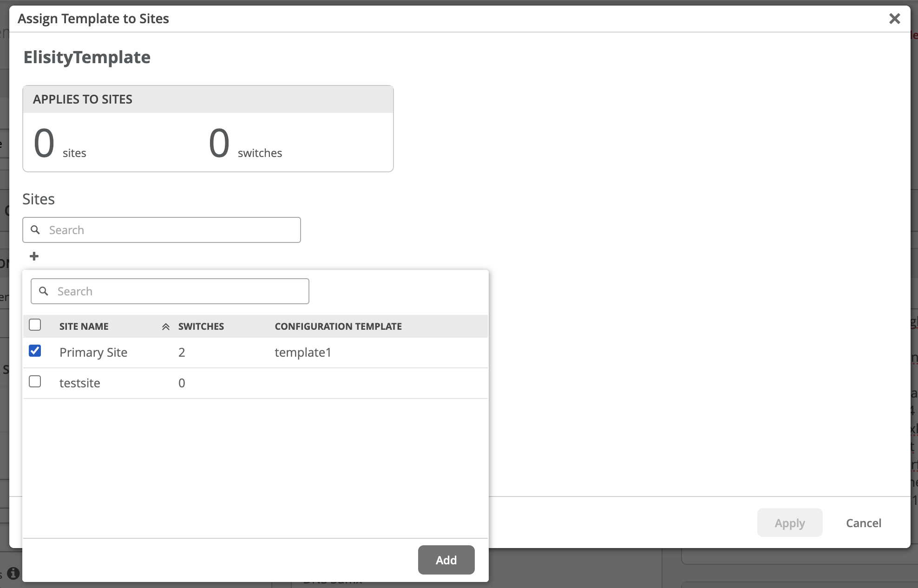Click the info icon at bottom left
918x588 pixels.
pyautogui.click(x=13, y=574)
